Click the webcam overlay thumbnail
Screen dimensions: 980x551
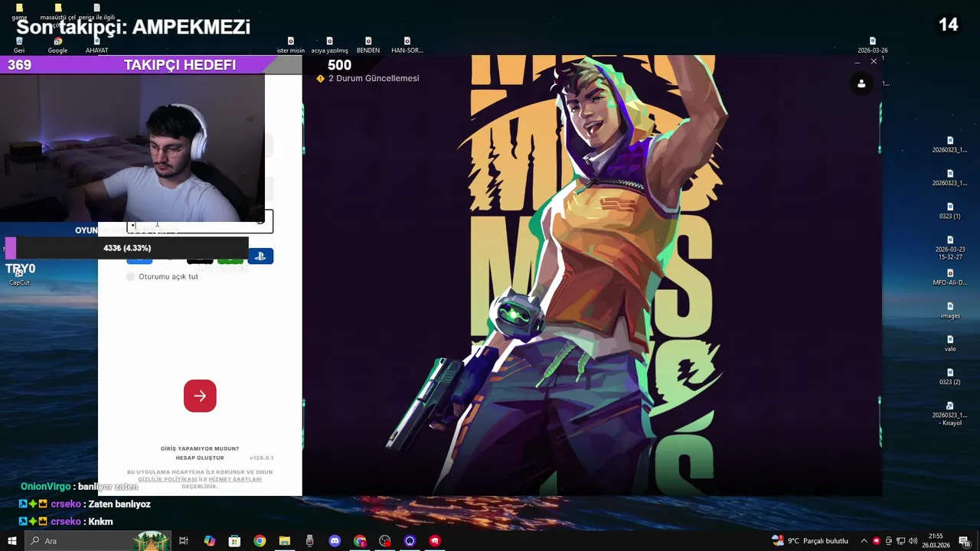132,148
